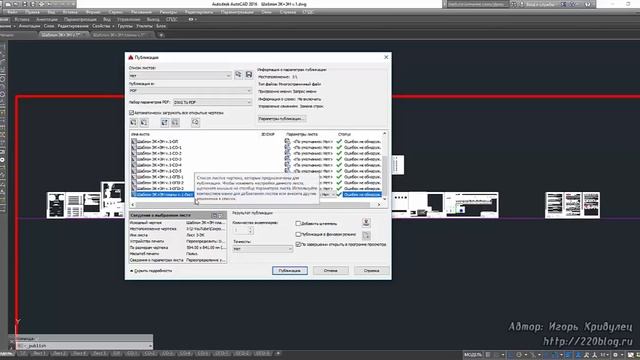
Task: Click first icon in sheet details header
Action: coord(214,215)
